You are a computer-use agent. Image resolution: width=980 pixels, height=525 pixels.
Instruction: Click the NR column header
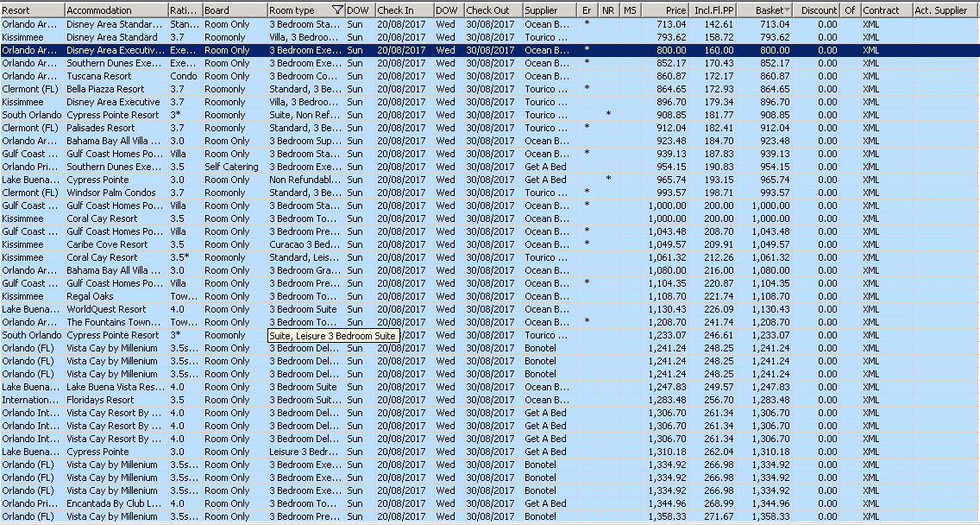[609, 10]
